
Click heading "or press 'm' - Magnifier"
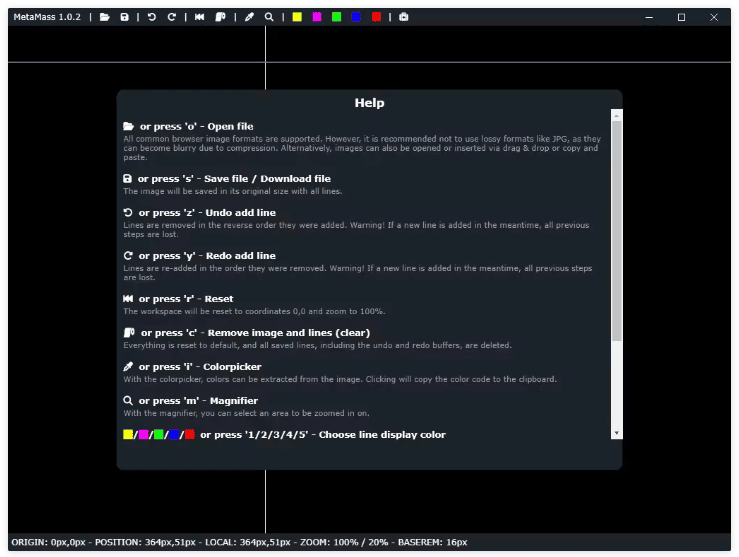click(198, 401)
